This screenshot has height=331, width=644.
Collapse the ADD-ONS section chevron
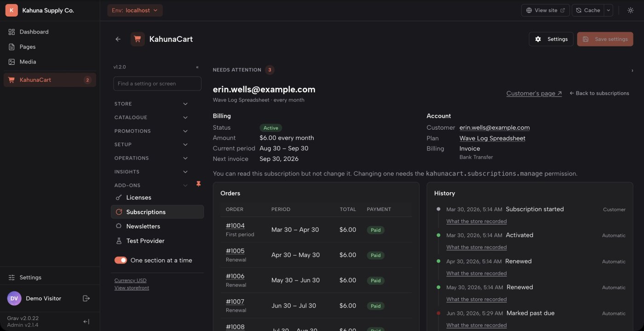185,185
